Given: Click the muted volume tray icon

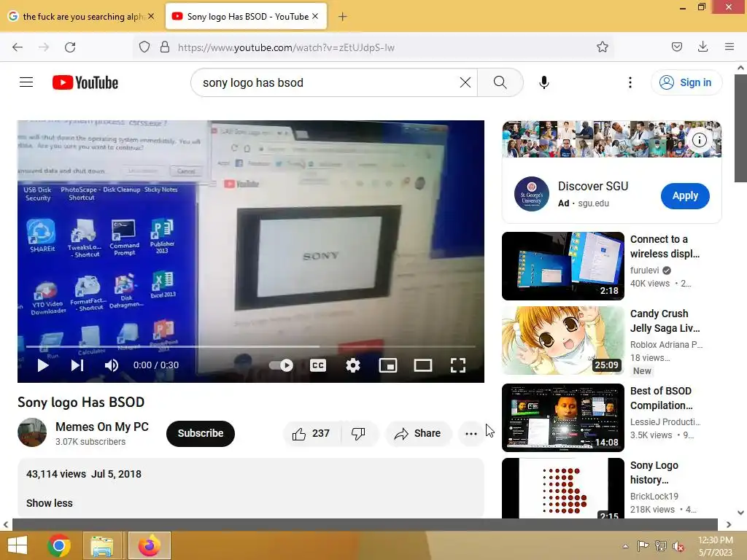Looking at the screenshot, I should [678, 546].
